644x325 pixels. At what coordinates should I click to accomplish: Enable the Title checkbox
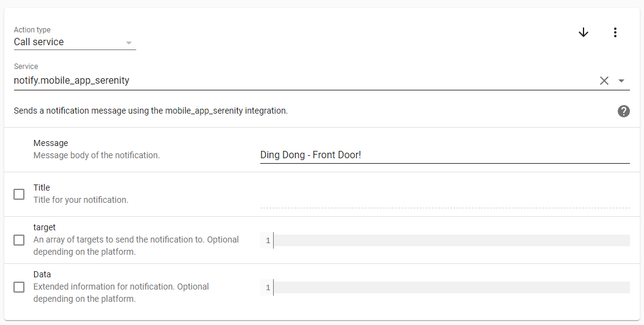[19, 194]
